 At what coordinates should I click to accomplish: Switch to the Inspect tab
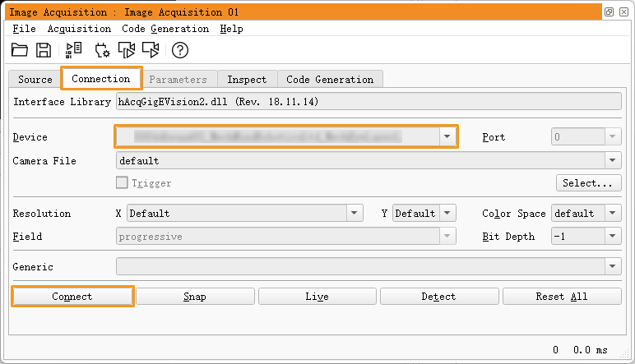(x=247, y=80)
